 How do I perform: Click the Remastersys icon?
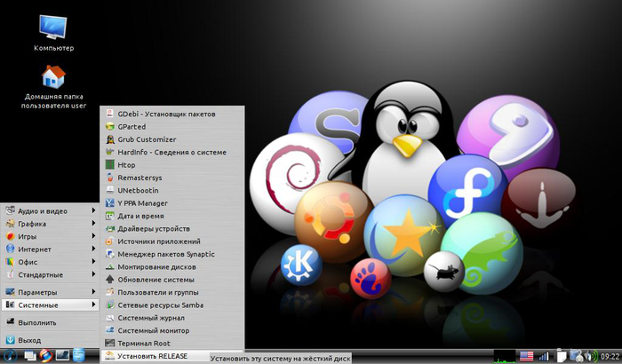[x=110, y=178]
